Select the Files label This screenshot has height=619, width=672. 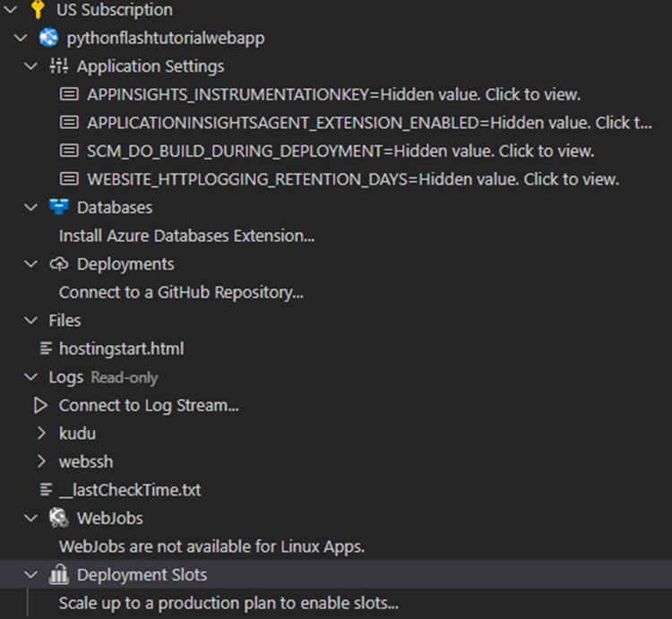pos(65,321)
